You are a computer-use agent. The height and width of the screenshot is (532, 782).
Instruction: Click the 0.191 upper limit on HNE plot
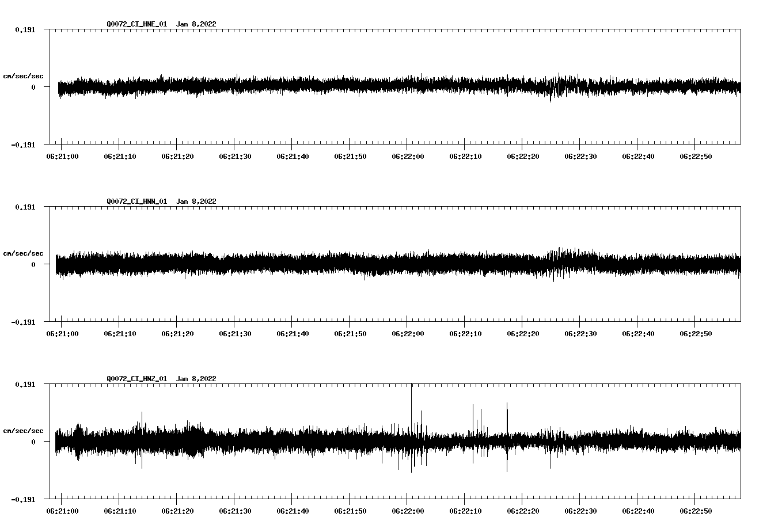(x=25, y=29)
